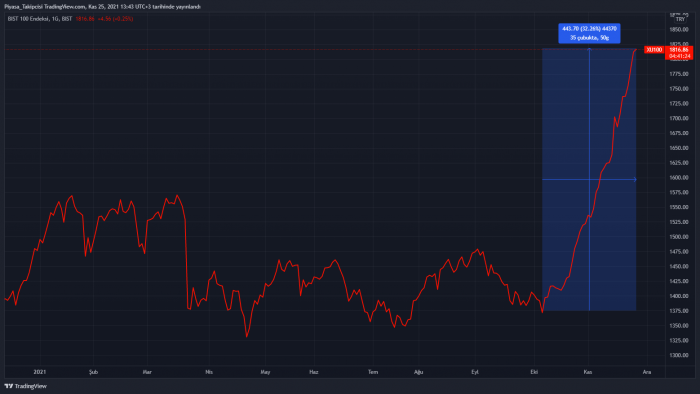The image size is (700, 394).
Task: Click the up arrowhead atop the vertical measure line
Action: [589, 50]
